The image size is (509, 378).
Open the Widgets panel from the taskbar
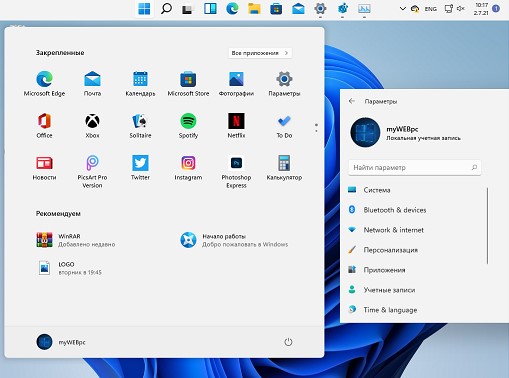[210, 9]
